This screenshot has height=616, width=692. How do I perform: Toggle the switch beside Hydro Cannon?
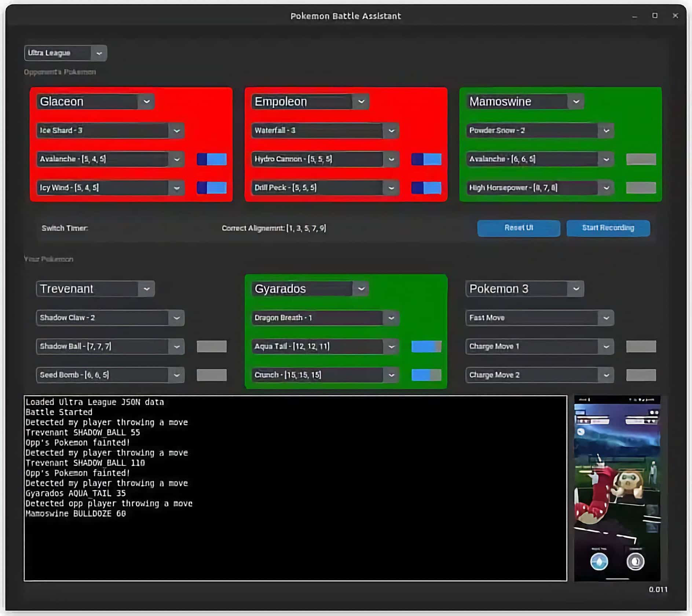[x=426, y=159]
